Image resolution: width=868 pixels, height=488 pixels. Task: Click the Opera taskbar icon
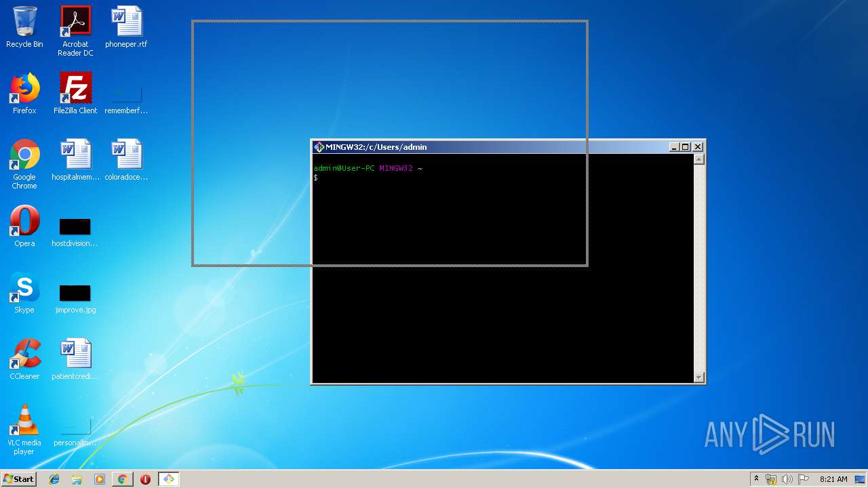click(x=145, y=479)
